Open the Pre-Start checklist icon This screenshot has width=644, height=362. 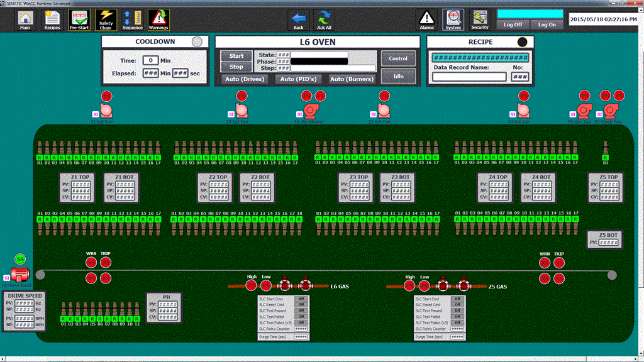coord(79,19)
